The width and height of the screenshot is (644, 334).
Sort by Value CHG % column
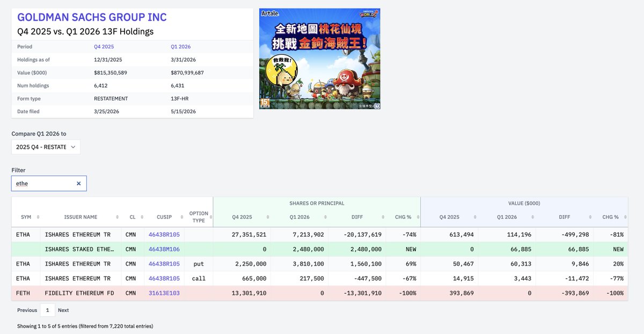tap(611, 217)
